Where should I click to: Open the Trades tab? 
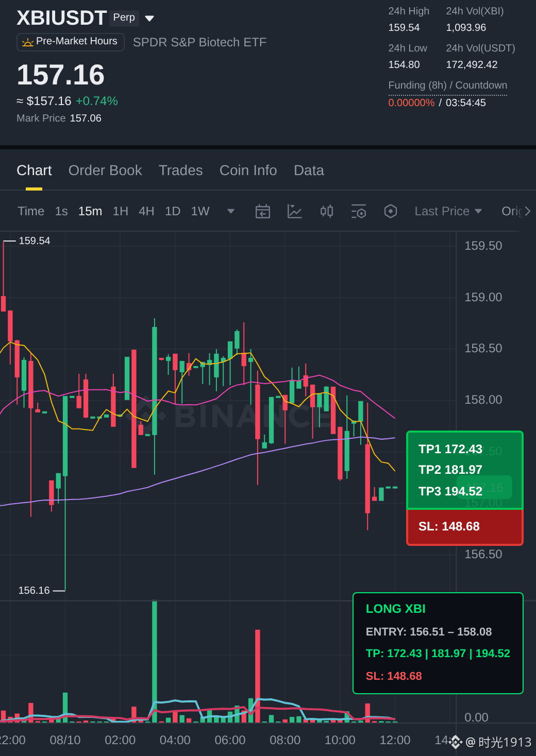pos(180,170)
